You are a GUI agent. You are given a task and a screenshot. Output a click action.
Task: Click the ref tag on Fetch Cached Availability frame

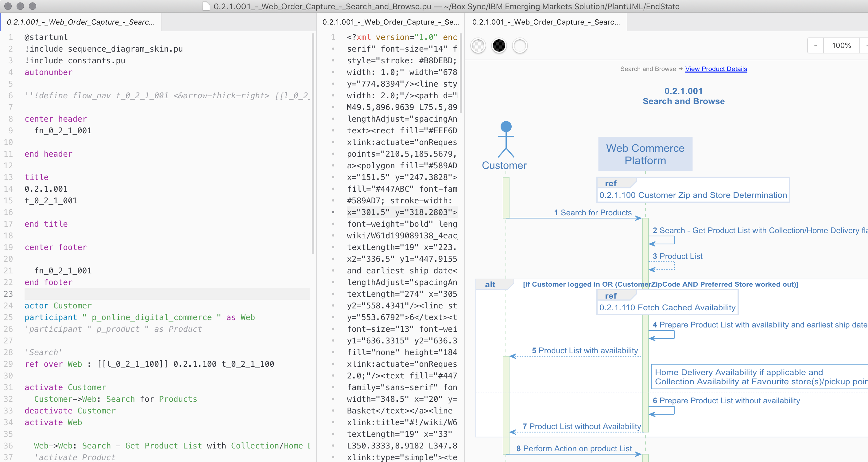(611, 296)
